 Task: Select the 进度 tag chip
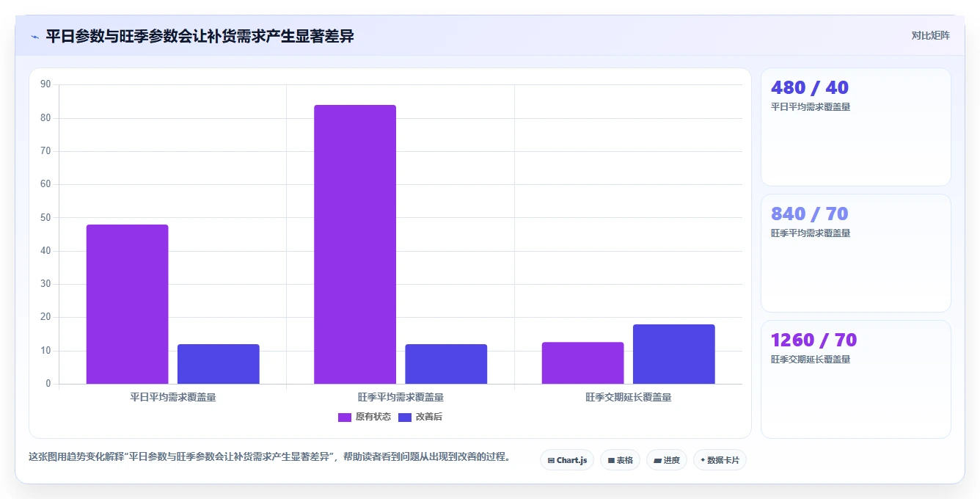pos(666,460)
